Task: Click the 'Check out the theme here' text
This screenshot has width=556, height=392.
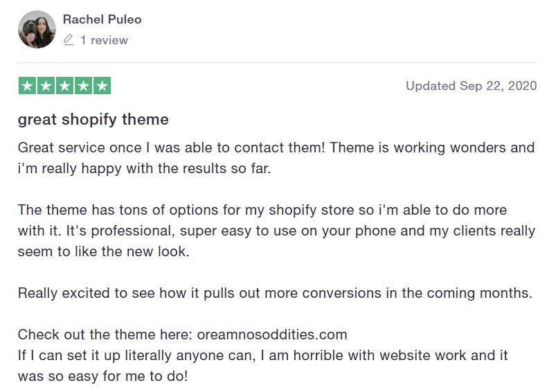Action: 105,335
